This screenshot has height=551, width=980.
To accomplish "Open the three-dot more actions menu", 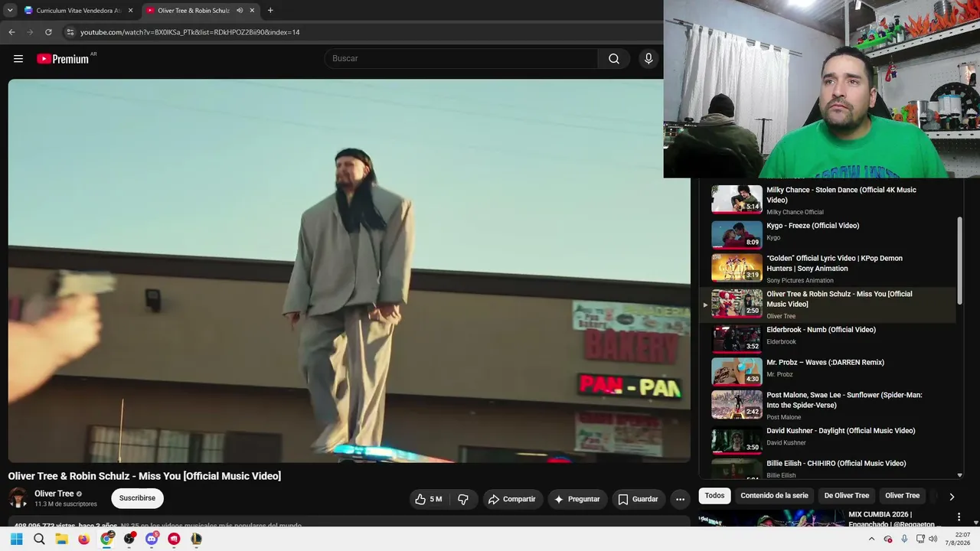I will pyautogui.click(x=680, y=499).
